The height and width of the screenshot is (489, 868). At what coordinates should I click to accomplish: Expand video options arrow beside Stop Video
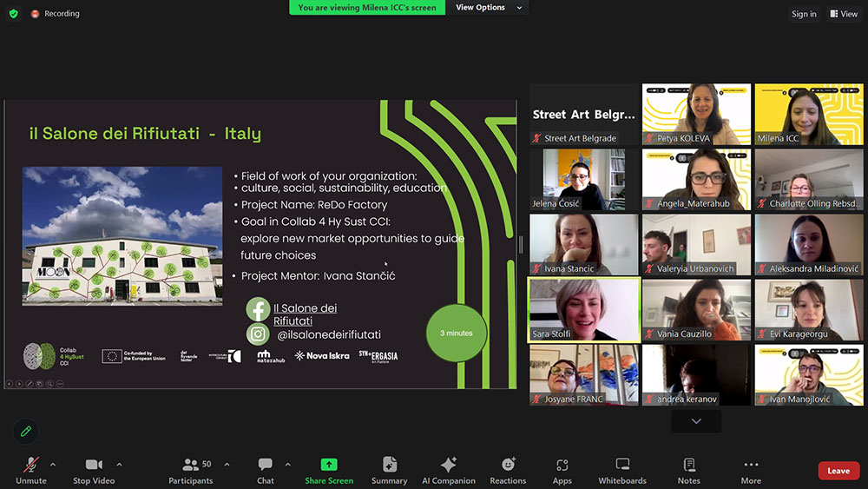pyautogui.click(x=119, y=465)
